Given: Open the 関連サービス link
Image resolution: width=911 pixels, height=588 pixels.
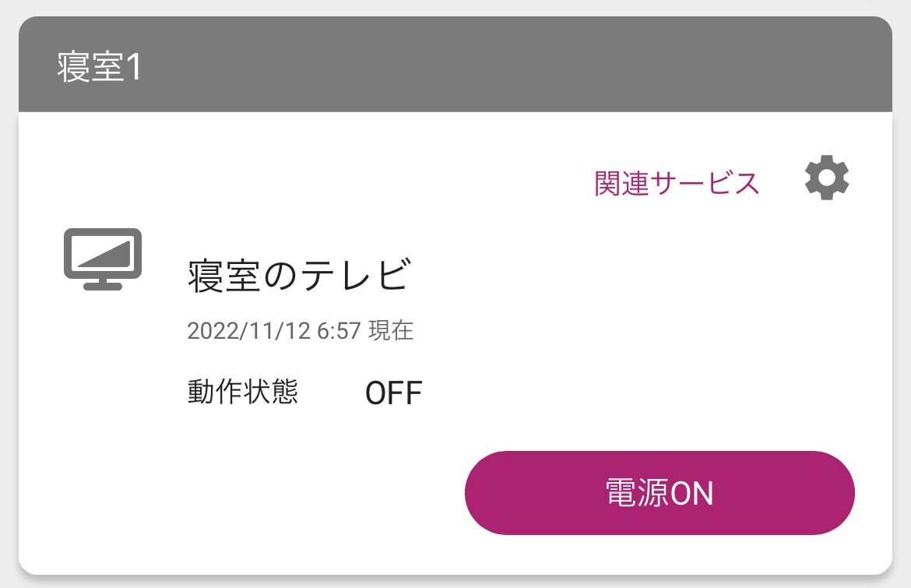Looking at the screenshot, I should [677, 183].
